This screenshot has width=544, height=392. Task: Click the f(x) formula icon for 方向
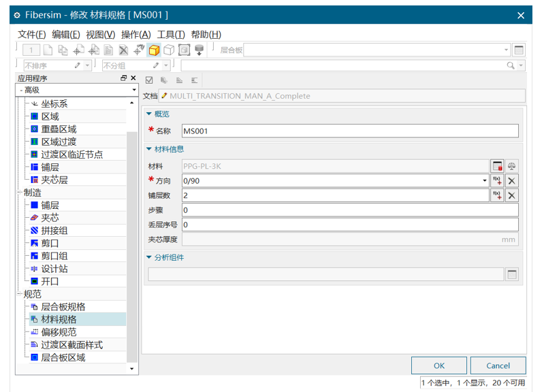497,180
